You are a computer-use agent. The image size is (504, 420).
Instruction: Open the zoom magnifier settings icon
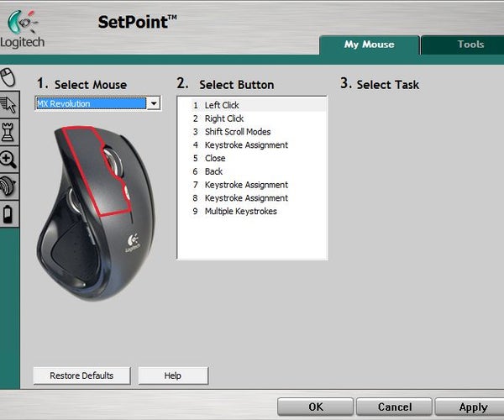9,160
